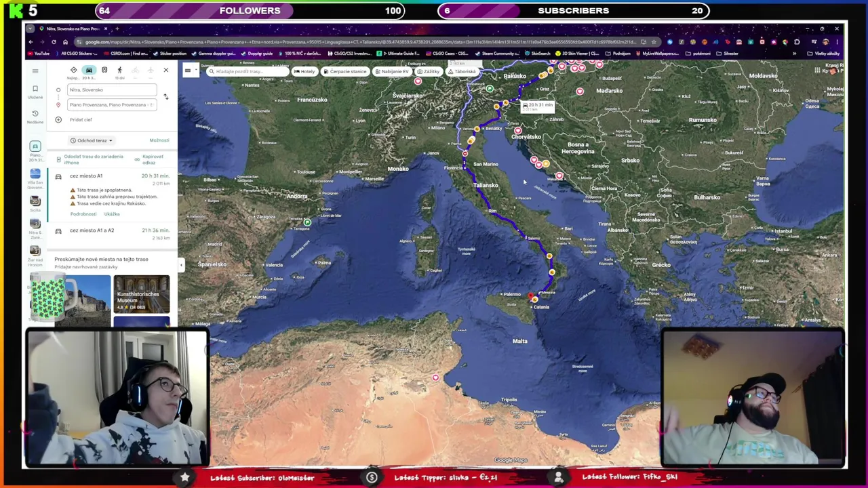Click the Pridať cieľ plus icon
This screenshot has height=488, width=868.
tap(58, 119)
